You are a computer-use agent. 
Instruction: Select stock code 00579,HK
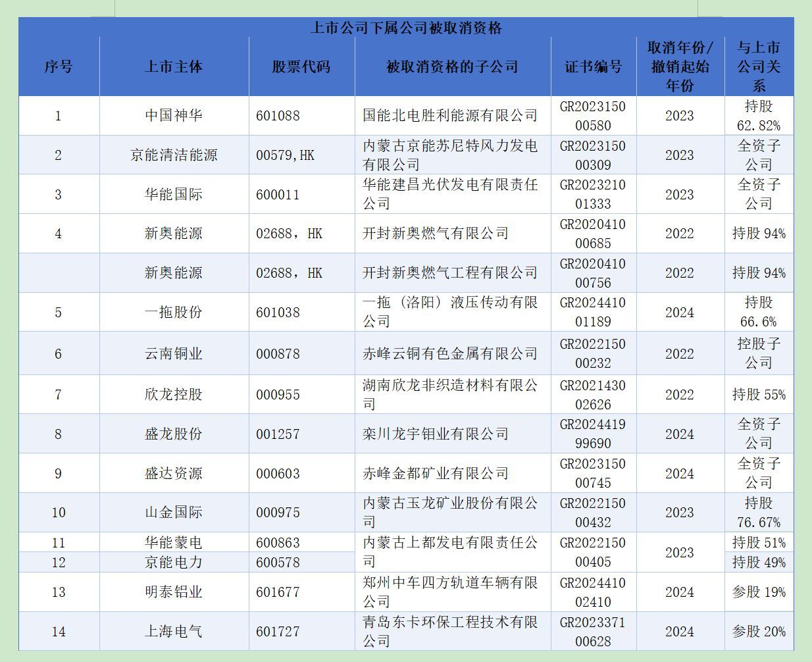pyautogui.click(x=301, y=155)
